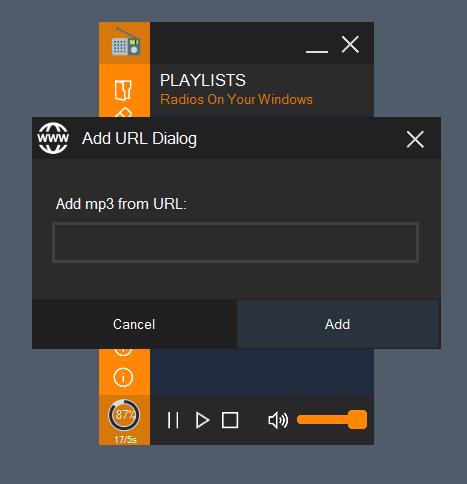Click the half-hidden circle icon above info
This screenshot has width=467, height=484.
point(123,352)
